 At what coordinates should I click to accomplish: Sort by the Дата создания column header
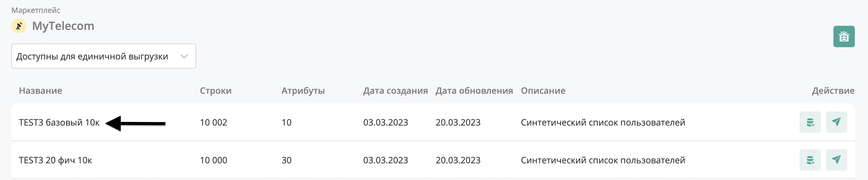point(395,91)
